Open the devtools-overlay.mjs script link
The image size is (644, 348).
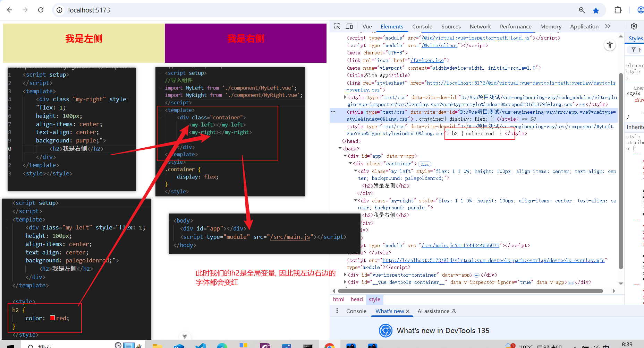tap(493, 260)
